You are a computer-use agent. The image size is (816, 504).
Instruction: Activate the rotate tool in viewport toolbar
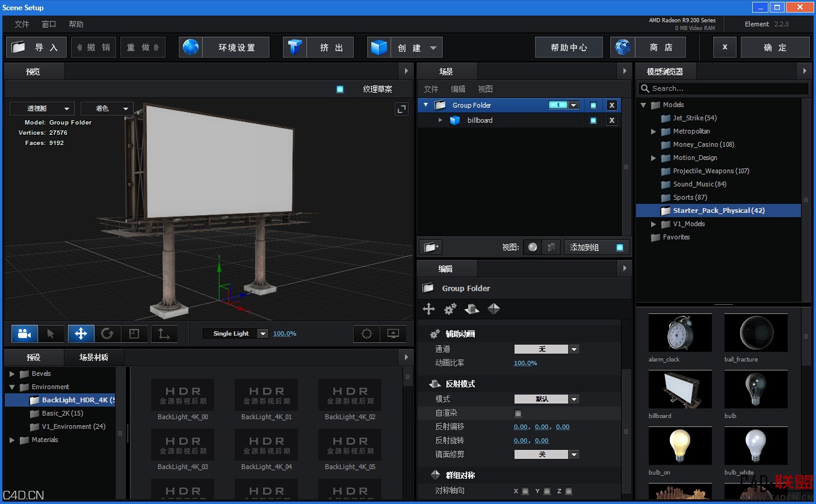coord(107,333)
